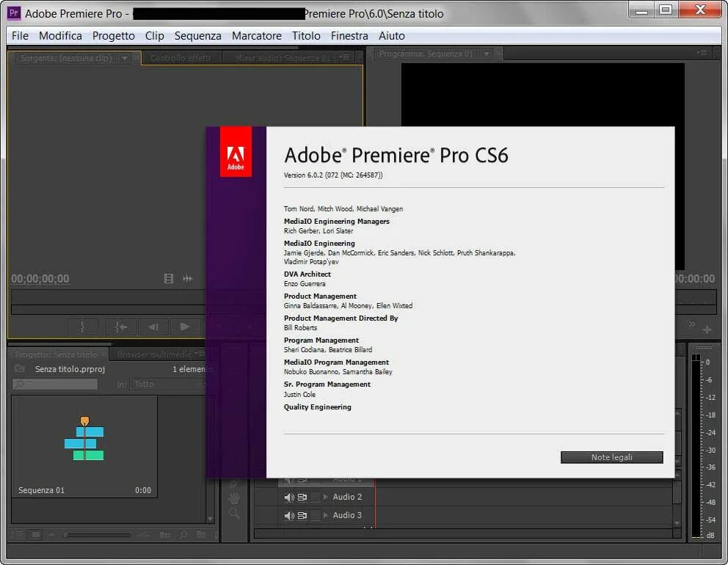The image size is (728, 565).
Task: Open the Titolo menu
Action: click(306, 36)
